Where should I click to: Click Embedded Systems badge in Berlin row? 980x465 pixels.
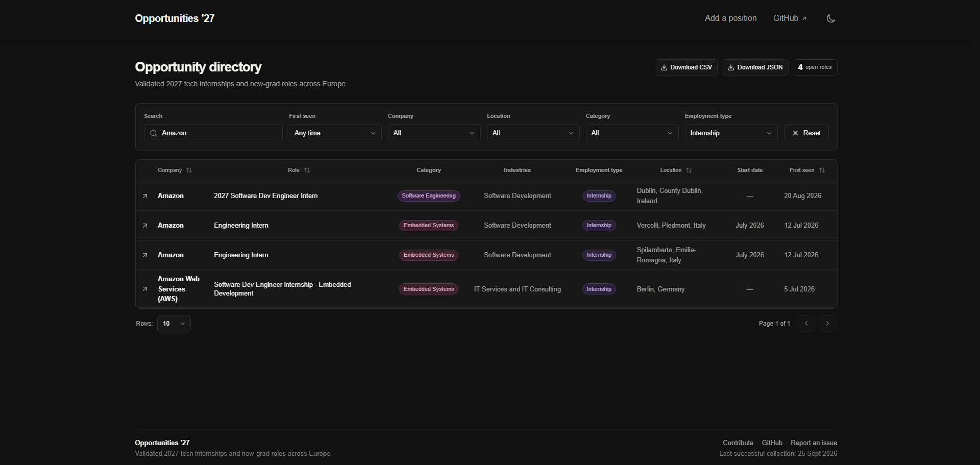coord(429,289)
